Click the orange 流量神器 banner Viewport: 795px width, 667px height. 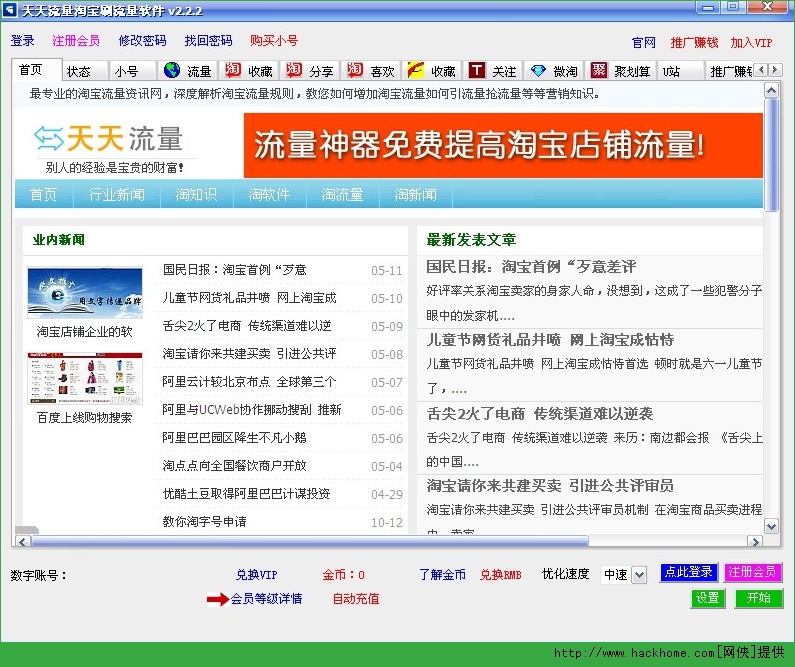point(503,145)
